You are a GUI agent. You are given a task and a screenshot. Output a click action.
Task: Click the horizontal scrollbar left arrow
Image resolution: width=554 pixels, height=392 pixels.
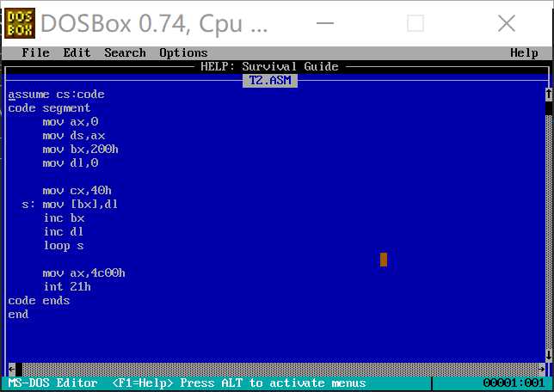(x=12, y=370)
